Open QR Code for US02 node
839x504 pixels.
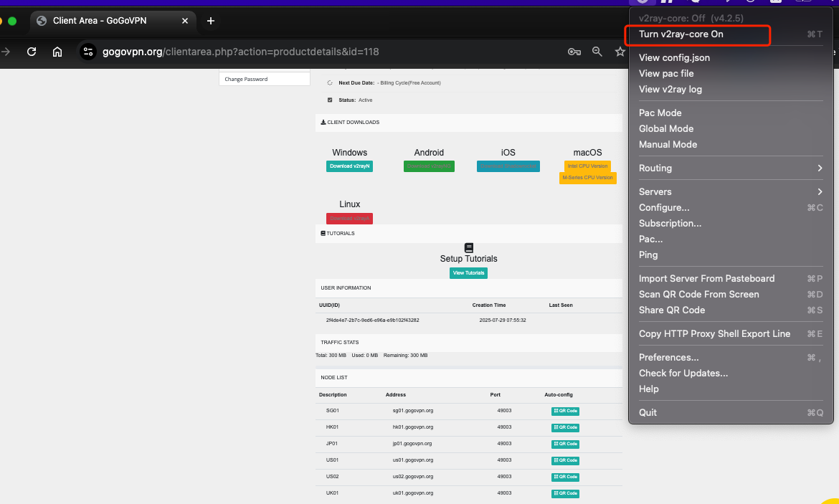pyautogui.click(x=565, y=477)
